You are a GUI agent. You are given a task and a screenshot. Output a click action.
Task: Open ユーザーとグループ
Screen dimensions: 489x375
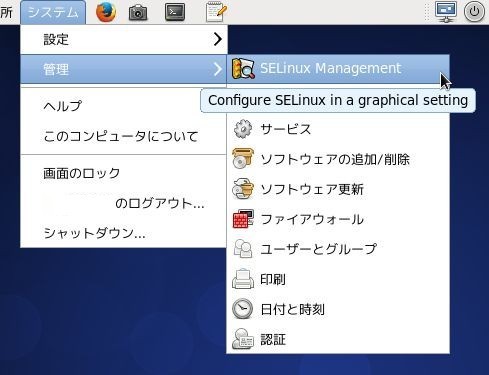click(x=338, y=249)
